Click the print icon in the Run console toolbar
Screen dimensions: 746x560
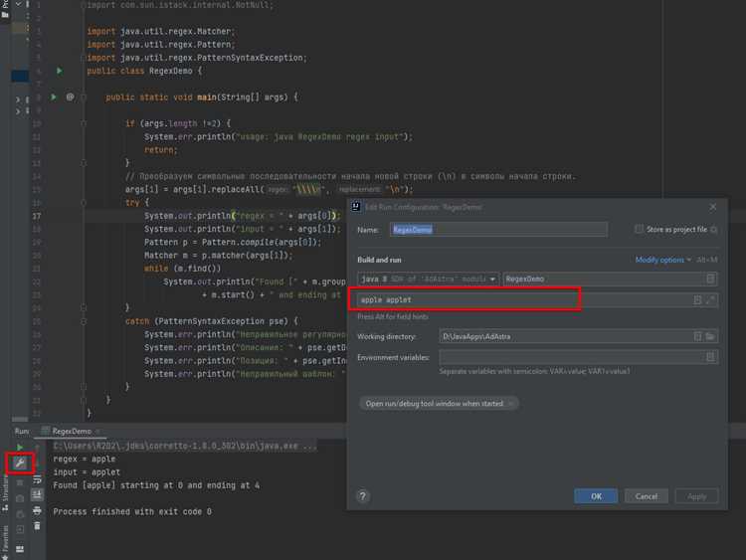[x=37, y=510]
